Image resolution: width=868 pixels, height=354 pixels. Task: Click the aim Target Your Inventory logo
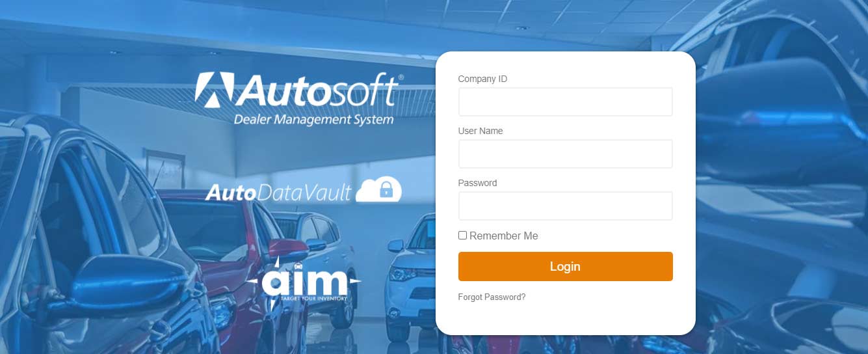(303, 284)
